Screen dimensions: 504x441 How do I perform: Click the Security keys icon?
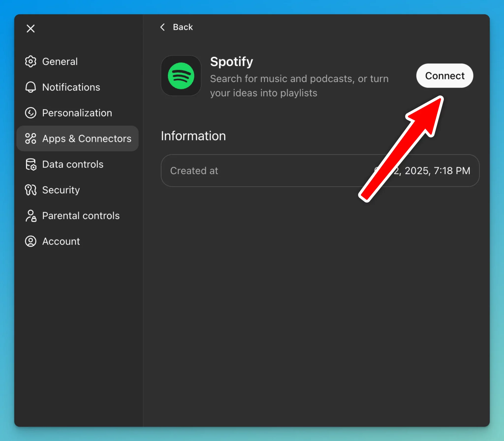pos(31,190)
